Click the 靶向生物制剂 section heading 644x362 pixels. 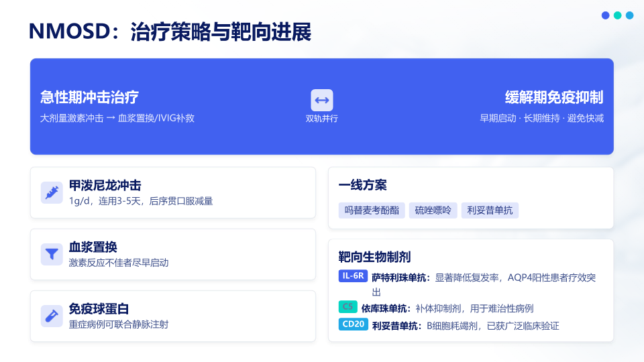click(x=374, y=257)
